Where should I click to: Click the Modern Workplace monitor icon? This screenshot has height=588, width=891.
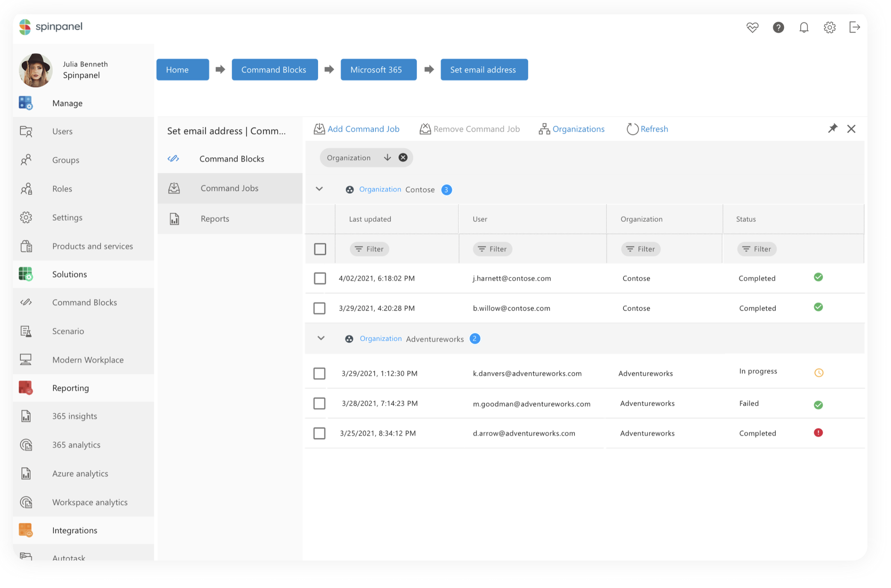click(x=26, y=359)
